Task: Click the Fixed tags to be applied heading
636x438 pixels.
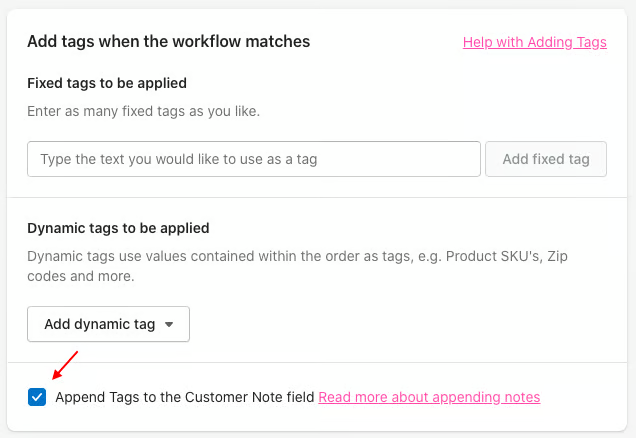Action: (107, 83)
